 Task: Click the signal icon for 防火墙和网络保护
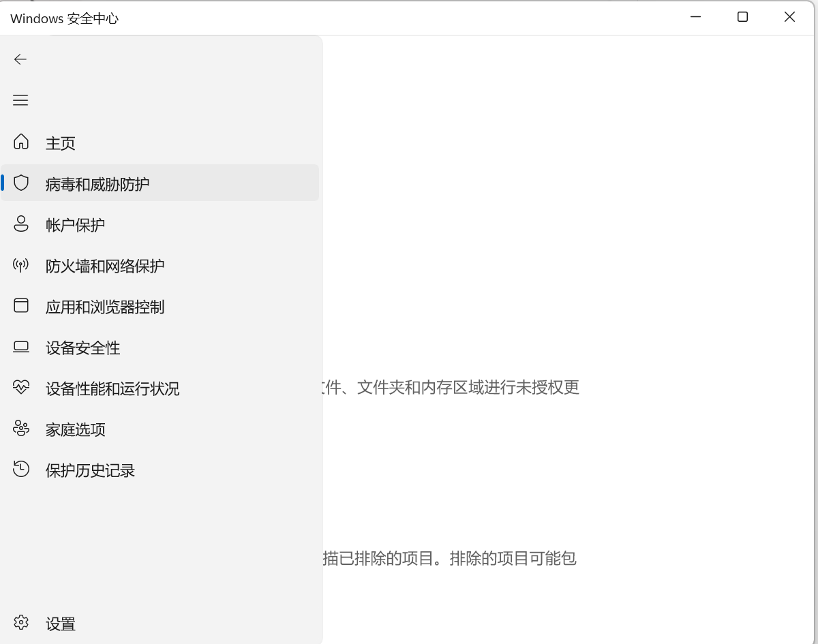point(21,264)
